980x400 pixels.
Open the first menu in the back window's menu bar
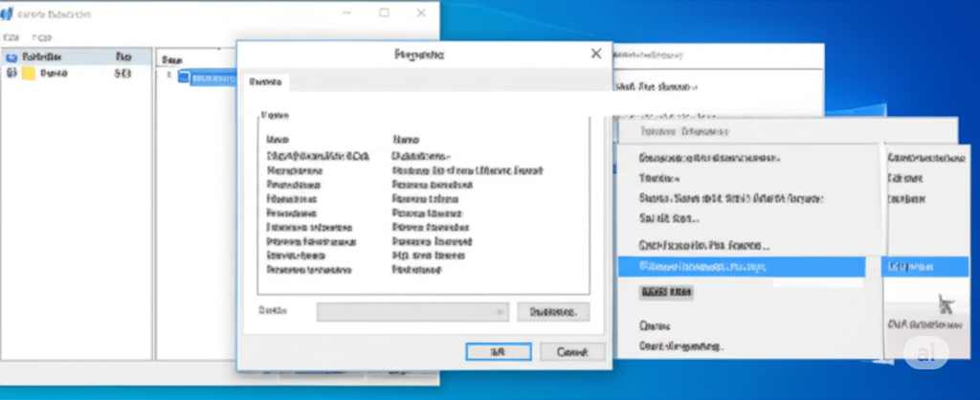click(x=11, y=37)
